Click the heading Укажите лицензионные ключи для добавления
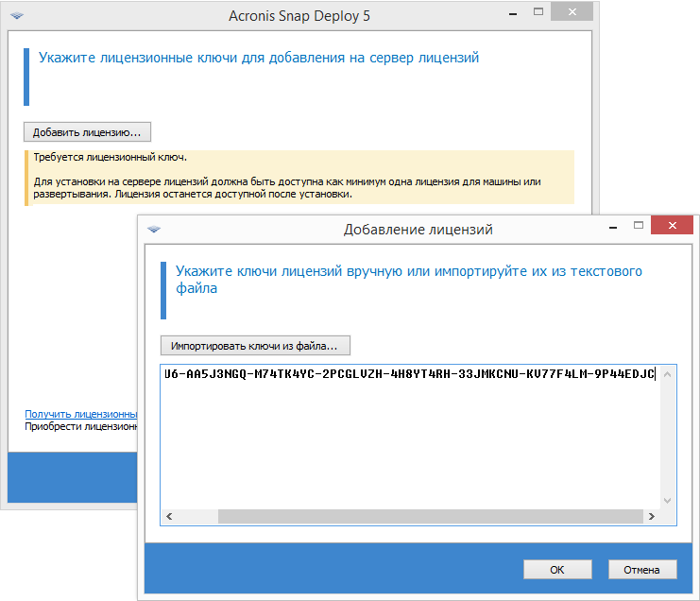Viewport: 700px width, 601px height. point(259,58)
